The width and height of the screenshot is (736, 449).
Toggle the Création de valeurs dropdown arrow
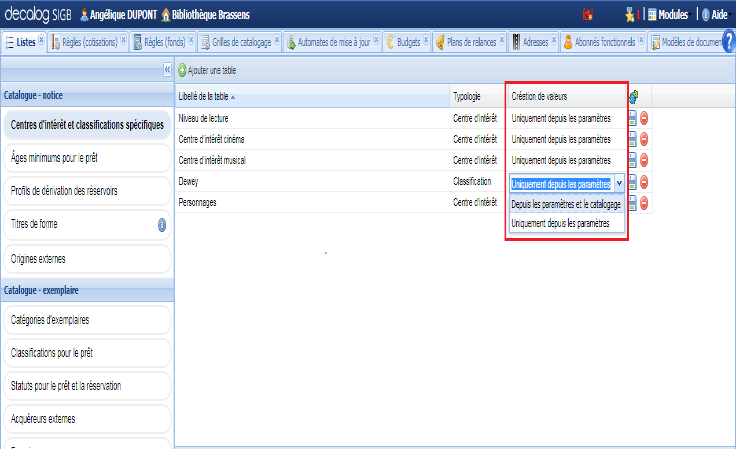point(619,183)
